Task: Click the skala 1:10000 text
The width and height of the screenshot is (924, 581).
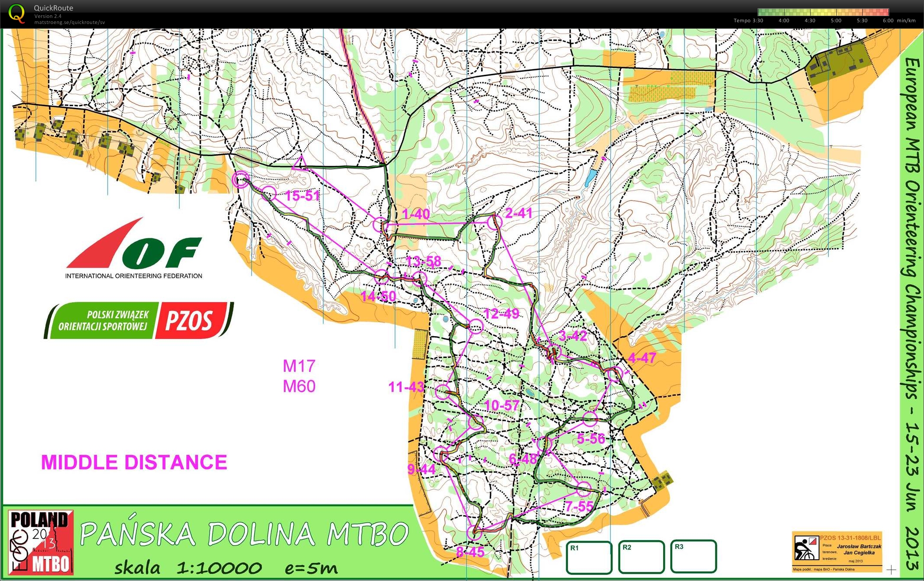Action: pyautogui.click(x=188, y=568)
